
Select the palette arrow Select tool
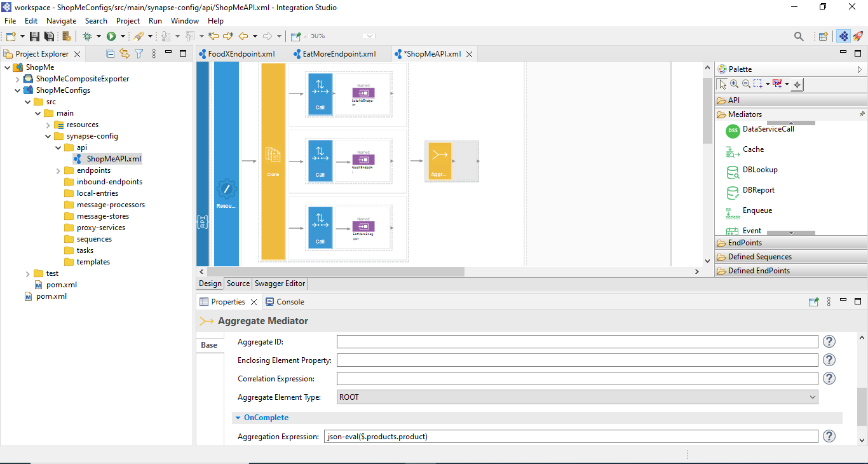pos(723,84)
